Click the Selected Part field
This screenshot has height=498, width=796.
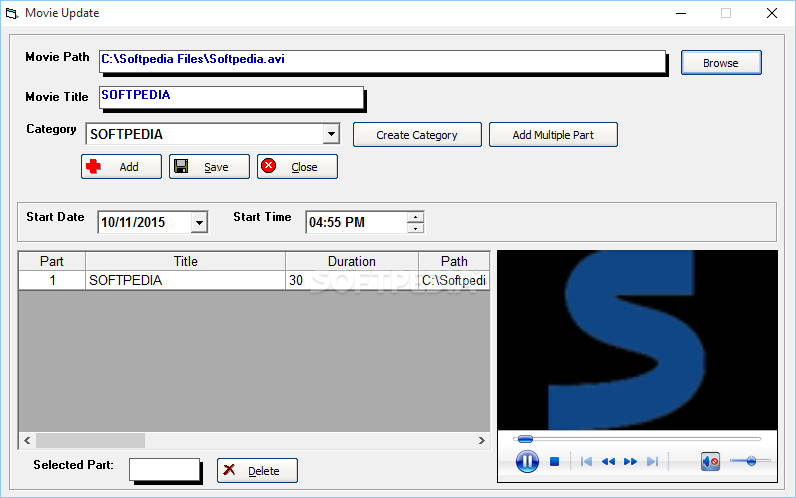tap(164, 470)
